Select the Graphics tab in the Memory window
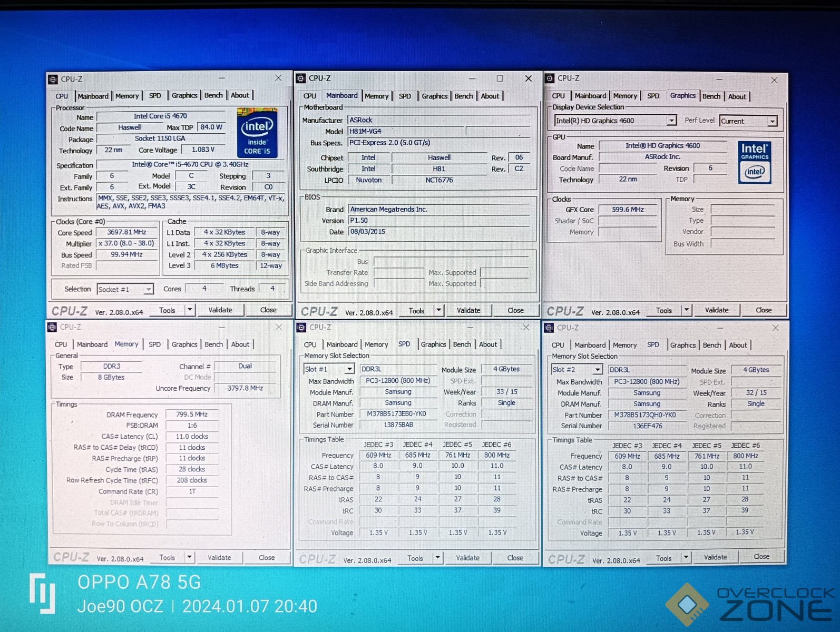 click(x=184, y=344)
